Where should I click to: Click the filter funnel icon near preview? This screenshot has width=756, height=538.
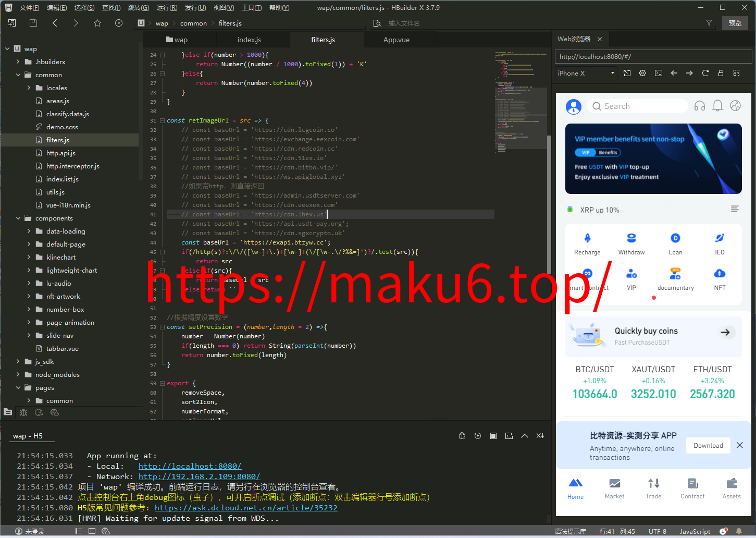click(709, 23)
